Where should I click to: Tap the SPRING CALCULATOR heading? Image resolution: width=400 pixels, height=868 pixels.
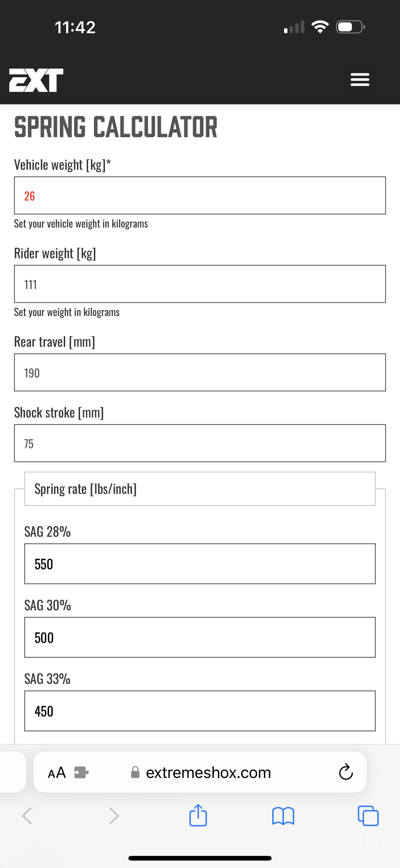[116, 127]
